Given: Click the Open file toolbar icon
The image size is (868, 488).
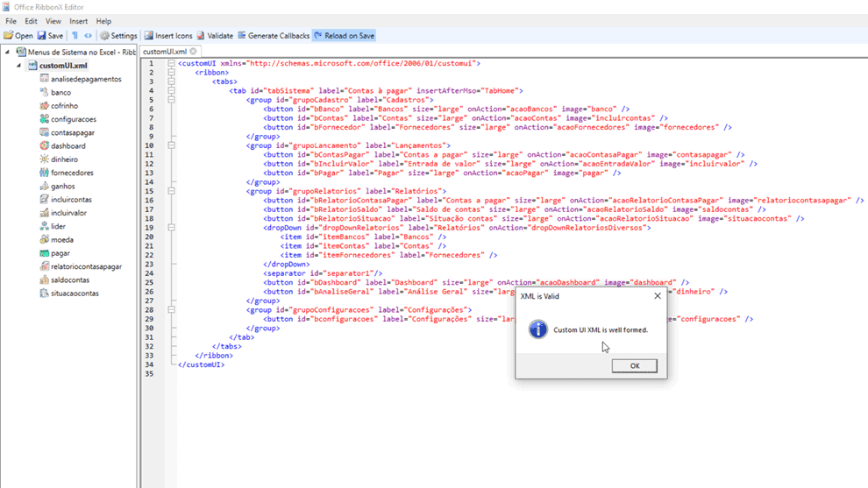Looking at the screenshot, I should tap(18, 36).
